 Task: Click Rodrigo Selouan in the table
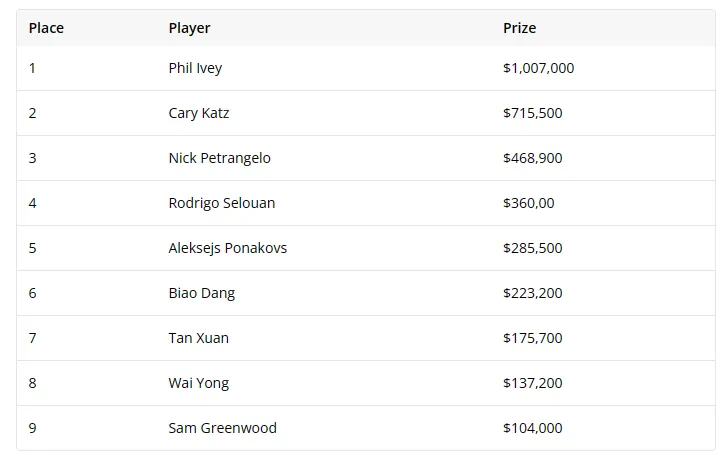(222, 203)
